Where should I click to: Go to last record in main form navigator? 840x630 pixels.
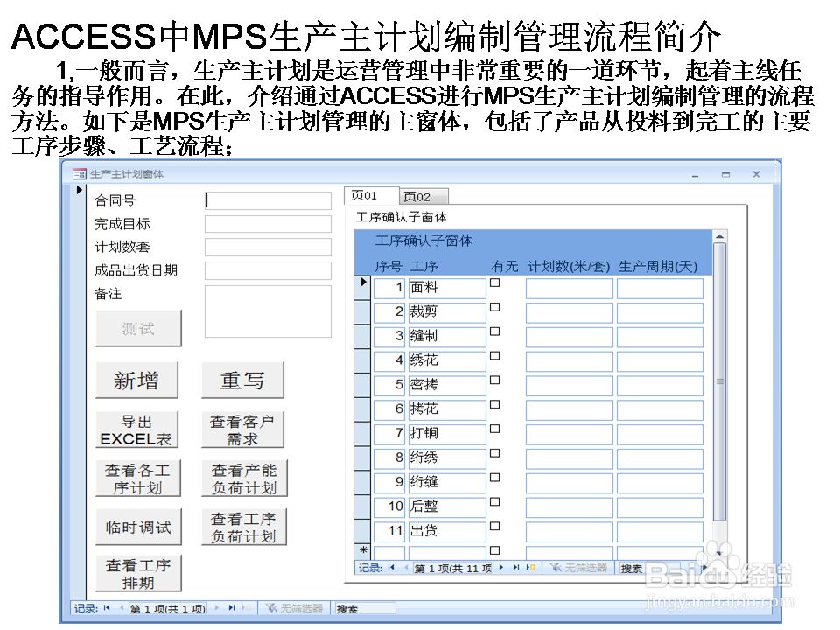pos(231,608)
